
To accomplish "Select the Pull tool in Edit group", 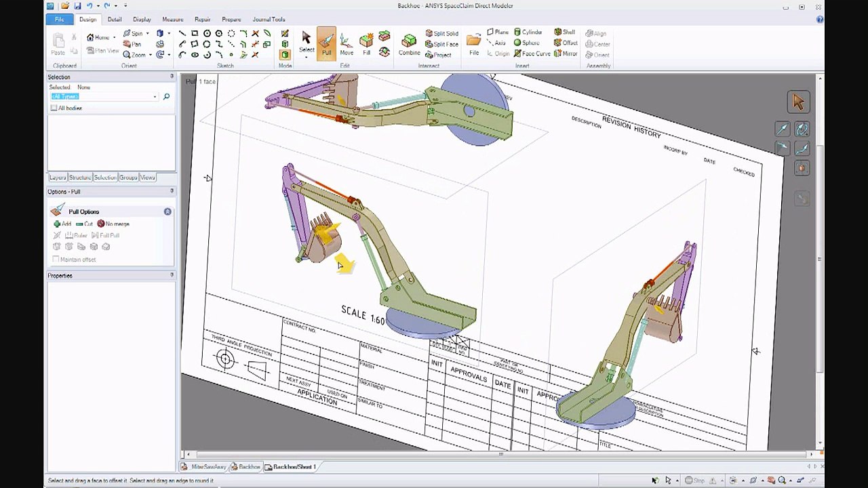I will 326,43.
